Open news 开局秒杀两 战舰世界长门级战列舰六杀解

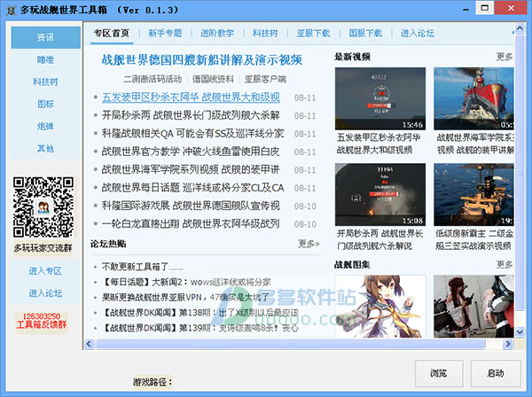click(191, 115)
